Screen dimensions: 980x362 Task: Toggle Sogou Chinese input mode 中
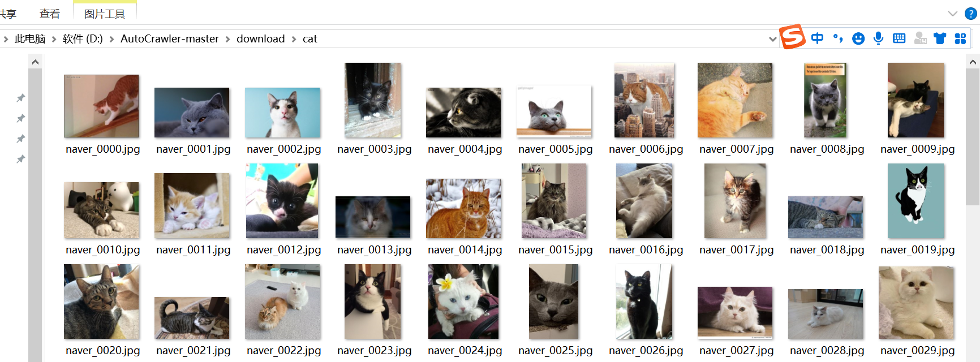tap(817, 38)
